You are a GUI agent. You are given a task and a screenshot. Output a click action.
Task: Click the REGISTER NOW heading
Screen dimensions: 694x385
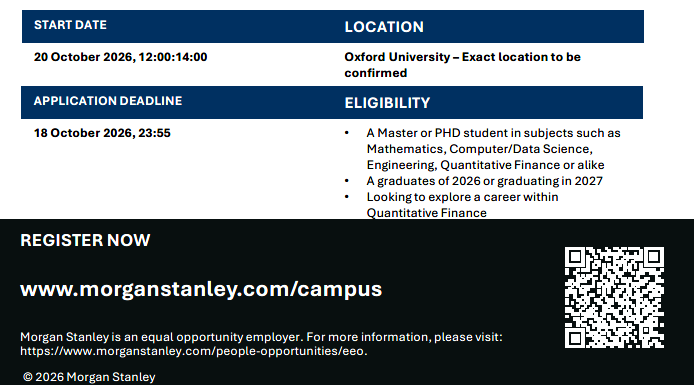(x=85, y=240)
